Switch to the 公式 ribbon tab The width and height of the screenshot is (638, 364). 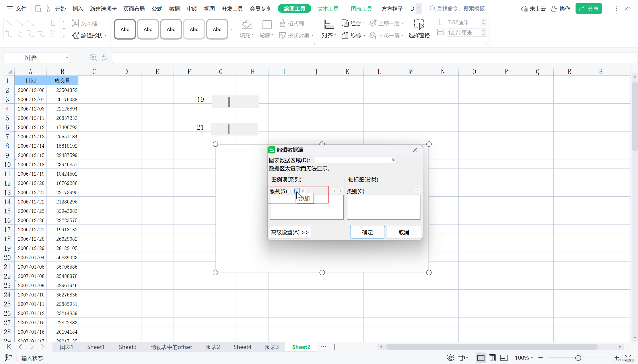[x=157, y=9]
